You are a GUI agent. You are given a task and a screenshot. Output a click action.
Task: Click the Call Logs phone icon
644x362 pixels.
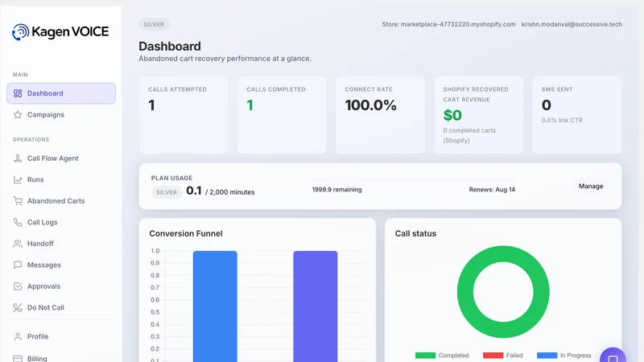click(18, 223)
